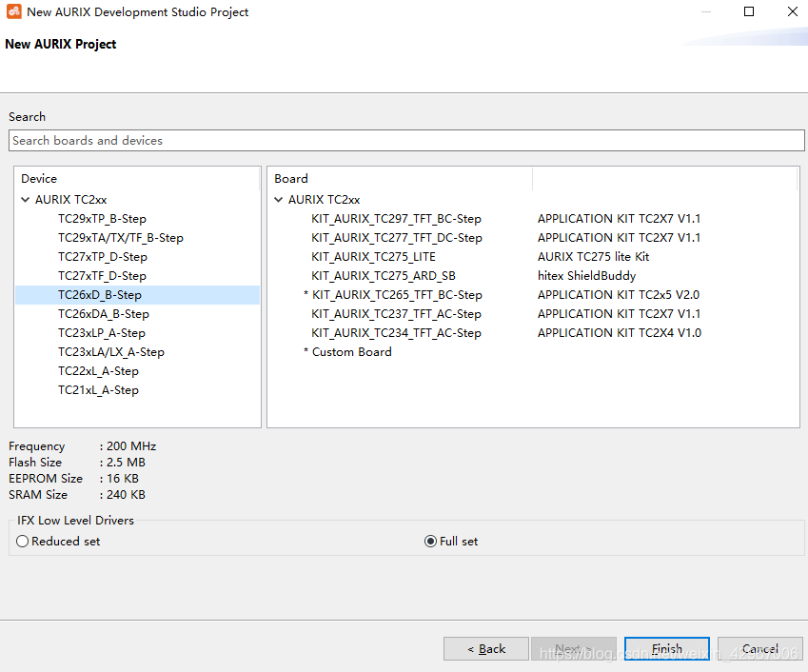Click the hitex ShieldBuddy description
The height and width of the screenshot is (672, 808).
tap(587, 276)
